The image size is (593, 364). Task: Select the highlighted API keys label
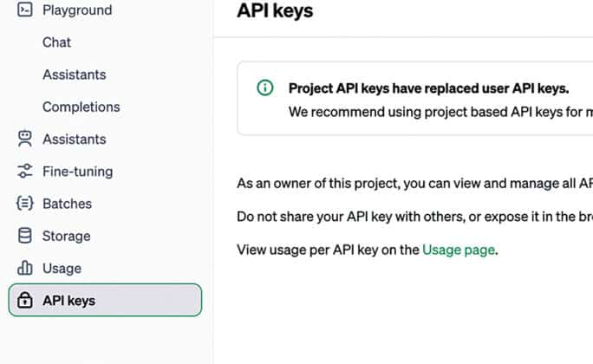click(x=68, y=301)
